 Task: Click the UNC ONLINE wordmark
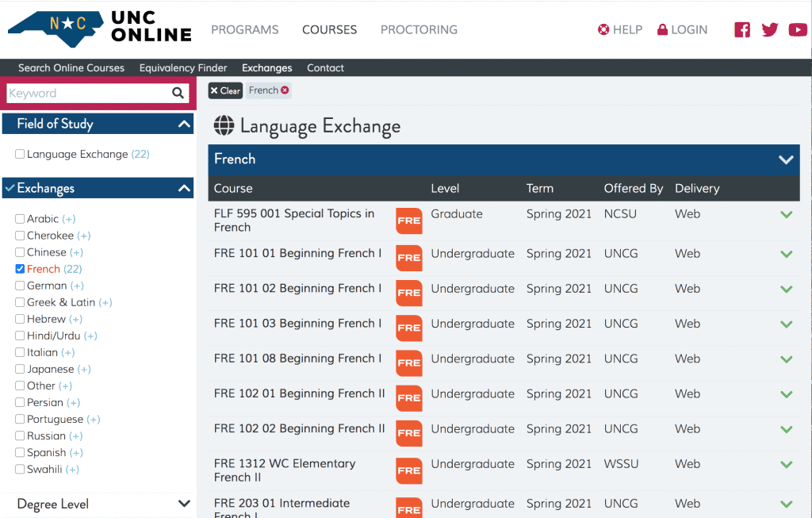pyautogui.click(x=151, y=26)
